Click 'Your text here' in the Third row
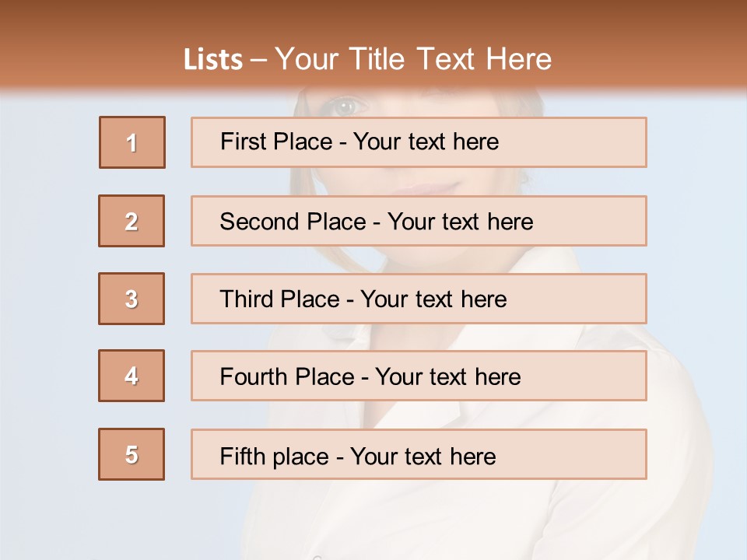Viewport: 747px width, 560px height. pyautogui.click(x=433, y=299)
